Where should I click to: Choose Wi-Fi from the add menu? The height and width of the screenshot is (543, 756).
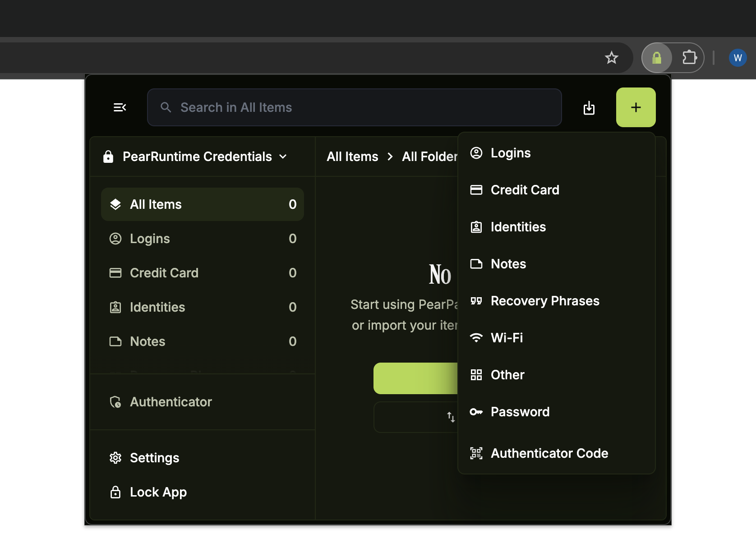(556, 338)
